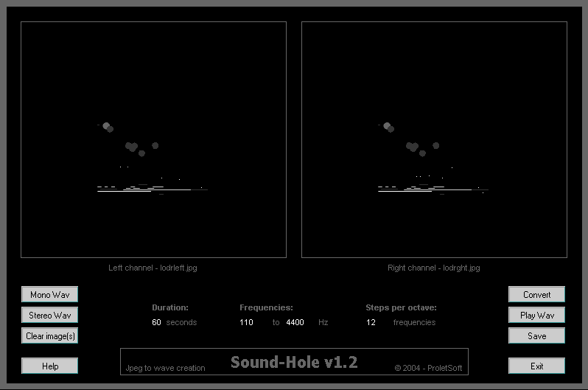This screenshot has height=390, width=588.
Task: Edit the duration value 60
Action: pos(156,322)
